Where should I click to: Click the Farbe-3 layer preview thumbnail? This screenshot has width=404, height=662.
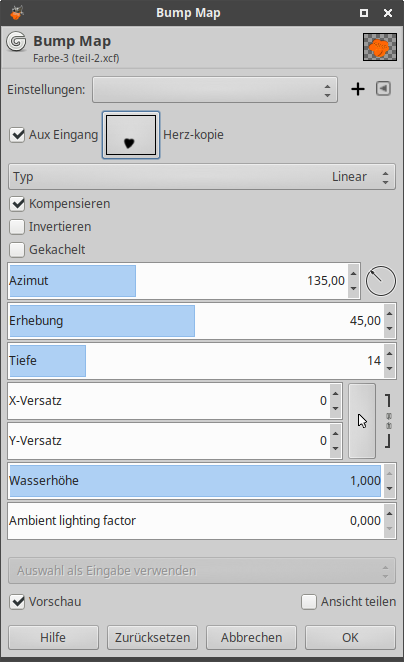pos(380,47)
